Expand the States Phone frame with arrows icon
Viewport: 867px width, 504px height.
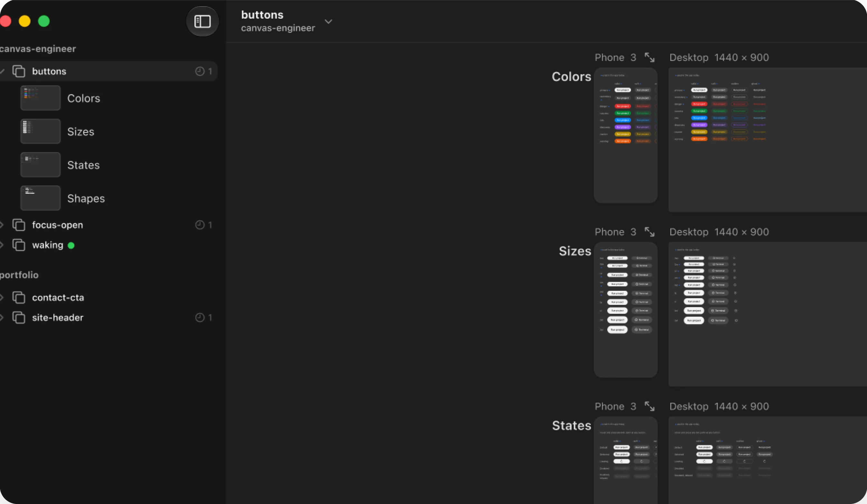(650, 406)
